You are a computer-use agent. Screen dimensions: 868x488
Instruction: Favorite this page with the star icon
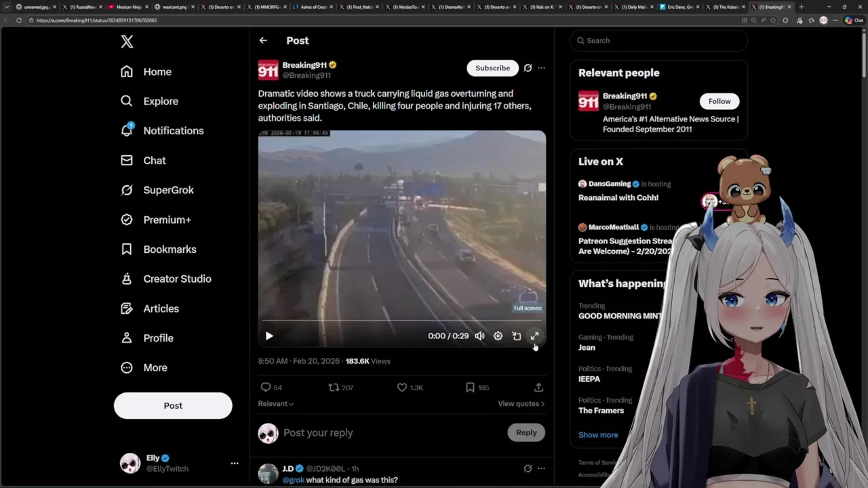pyautogui.click(x=773, y=20)
